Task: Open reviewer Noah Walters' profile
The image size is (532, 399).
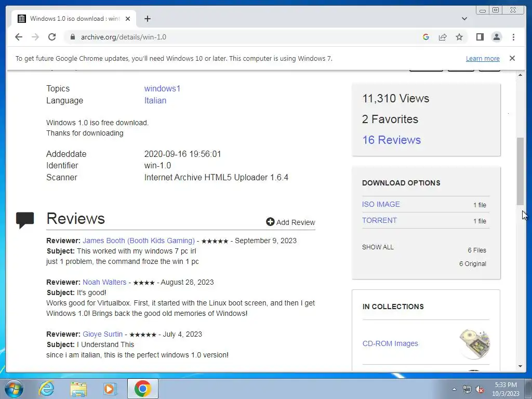Action: tap(104, 282)
